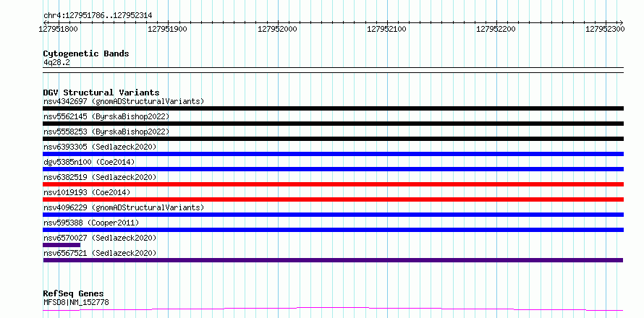644x318 pixels.
Task: Click label nsv6570027 (Sedlazeck2020)
Action: point(100,238)
